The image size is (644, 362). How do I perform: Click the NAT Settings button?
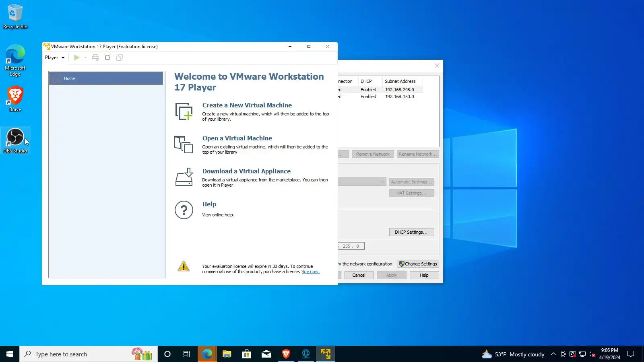pos(411,193)
